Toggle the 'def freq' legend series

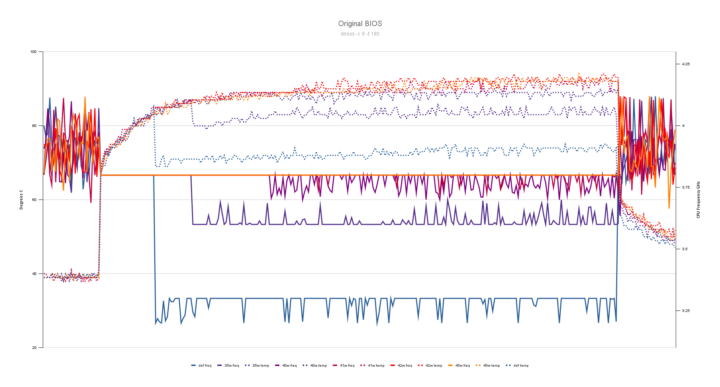pos(202,365)
